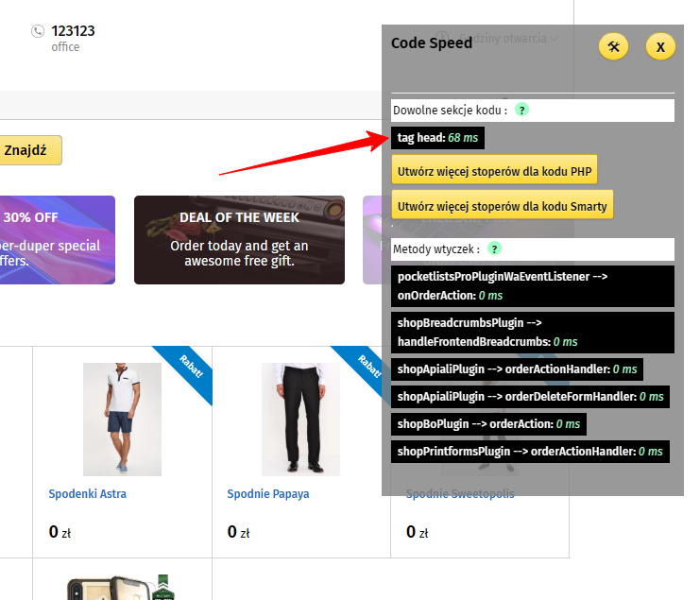
Task: Select shopPrintformsPlugin orderActionHandler entry
Action: pos(530,452)
